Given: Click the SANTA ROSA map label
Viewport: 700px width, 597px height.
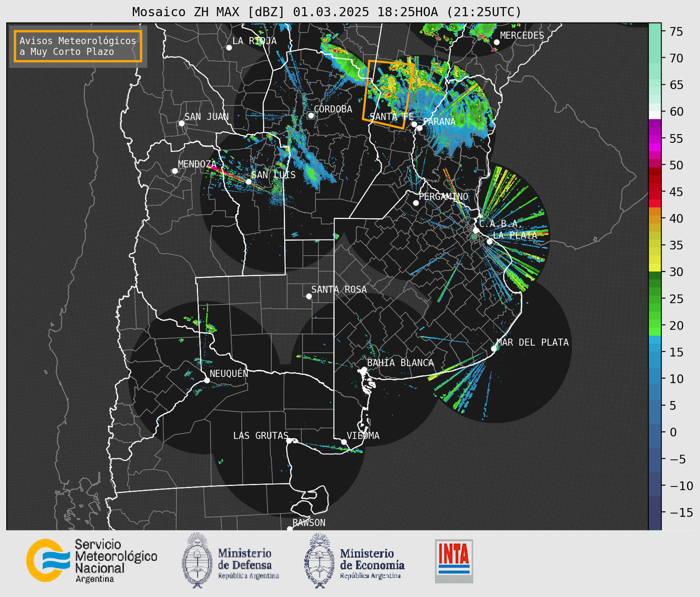Looking at the screenshot, I should [339, 289].
